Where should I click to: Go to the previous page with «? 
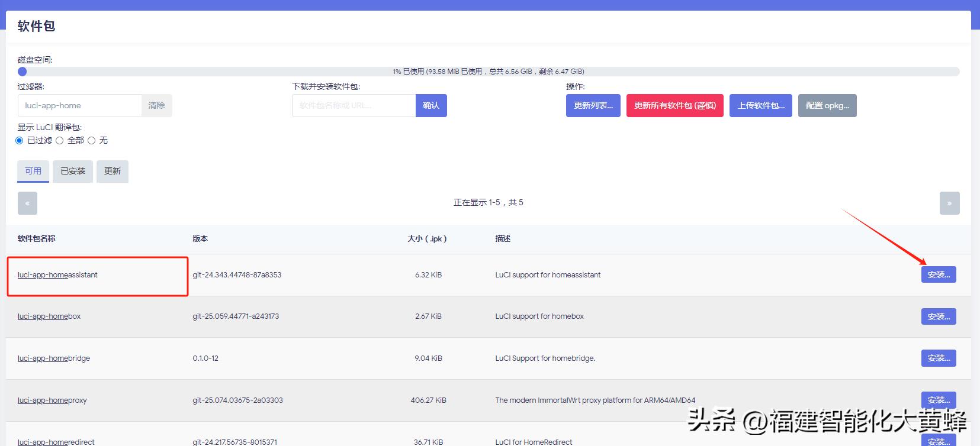point(27,203)
